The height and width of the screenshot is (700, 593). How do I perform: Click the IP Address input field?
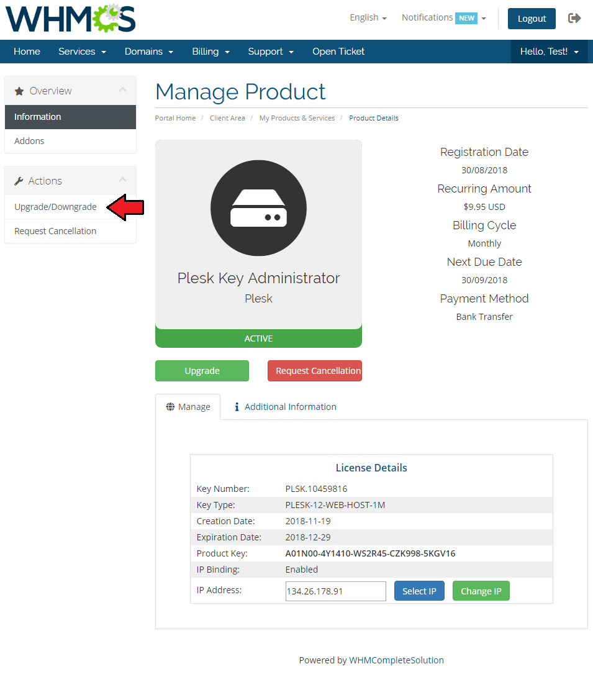pos(335,591)
